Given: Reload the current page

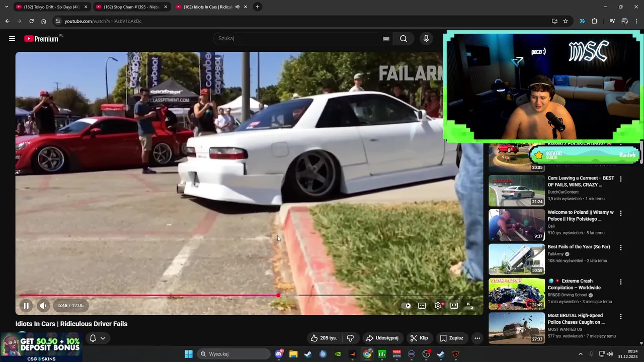Looking at the screenshot, I should (31, 21).
